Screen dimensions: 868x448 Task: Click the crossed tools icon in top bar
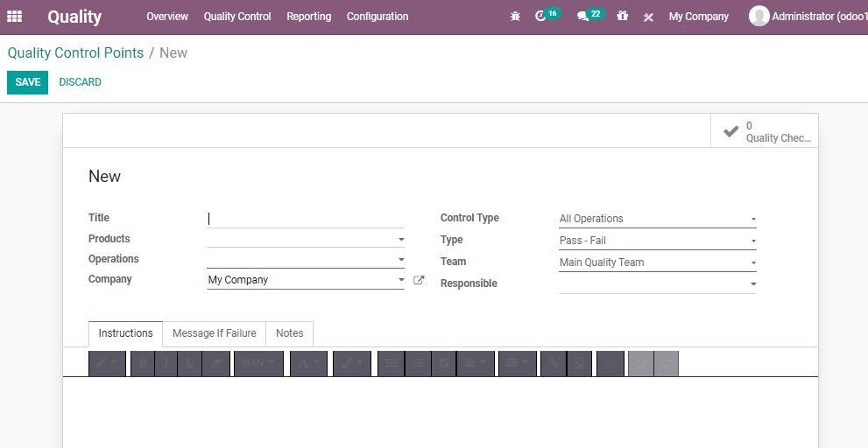(648, 17)
